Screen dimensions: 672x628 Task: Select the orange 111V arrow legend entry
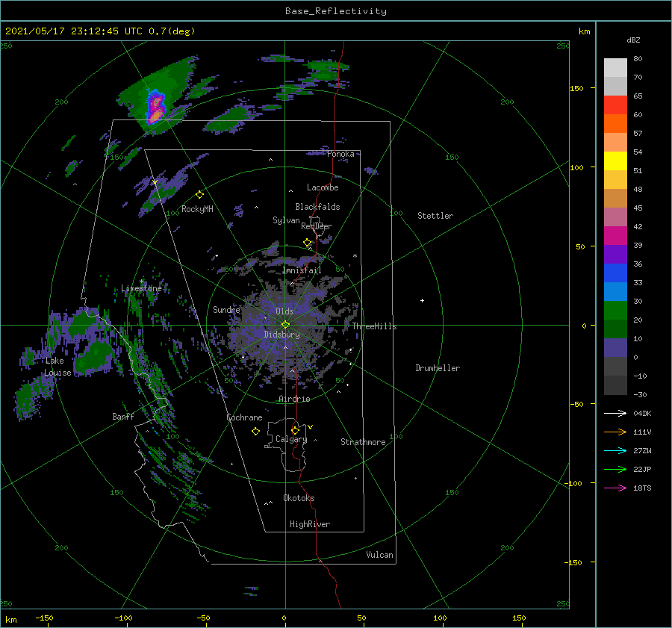coord(615,432)
